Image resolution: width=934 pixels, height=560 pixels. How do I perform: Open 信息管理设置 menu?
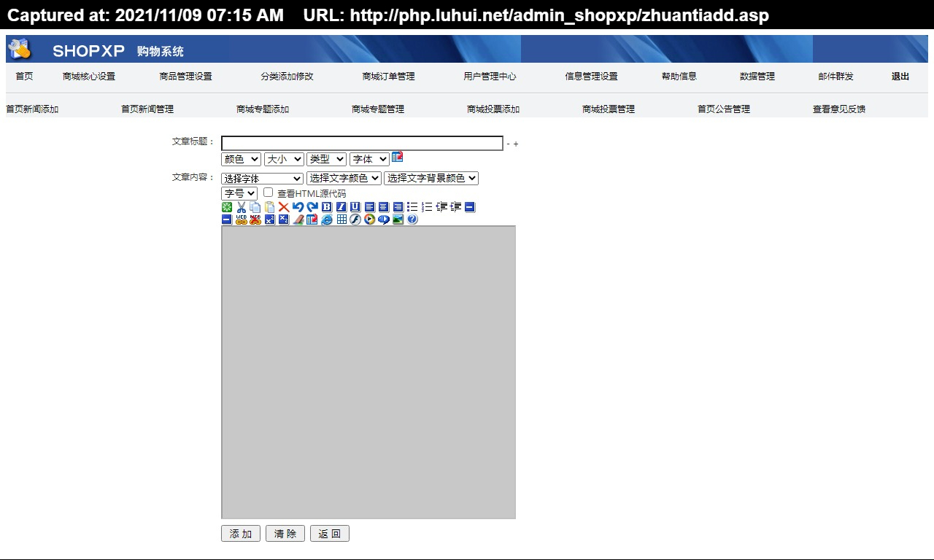point(592,77)
